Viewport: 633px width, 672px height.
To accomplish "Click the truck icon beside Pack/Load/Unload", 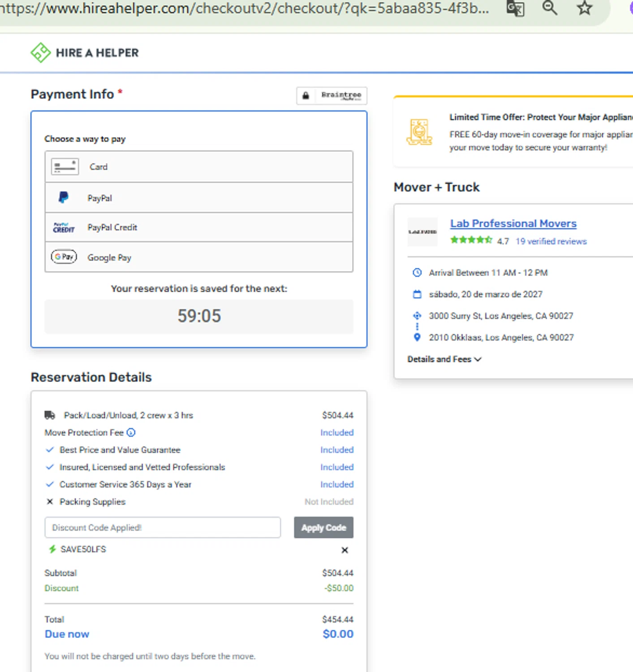I will coord(50,415).
